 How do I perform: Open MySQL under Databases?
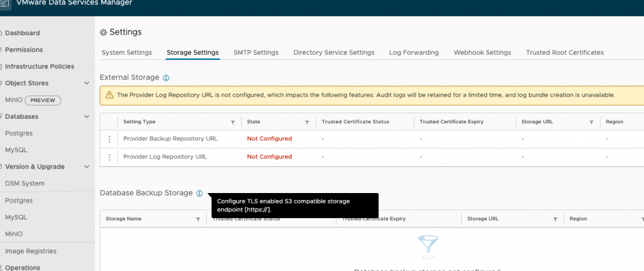(16, 150)
